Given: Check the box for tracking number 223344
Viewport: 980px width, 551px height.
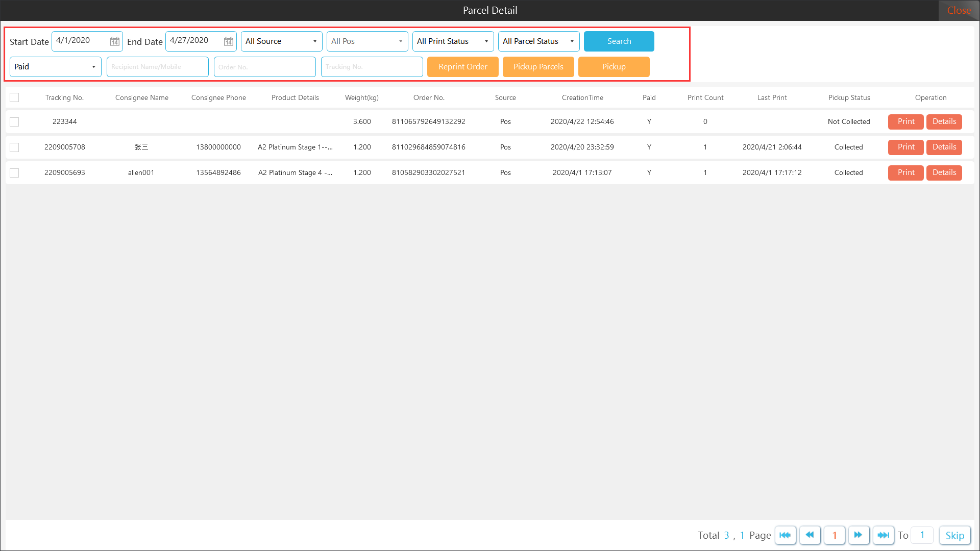Looking at the screenshot, I should point(14,122).
